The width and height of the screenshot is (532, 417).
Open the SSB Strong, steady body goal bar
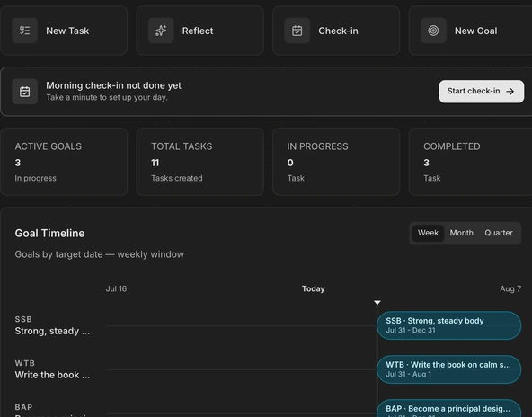click(x=449, y=325)
